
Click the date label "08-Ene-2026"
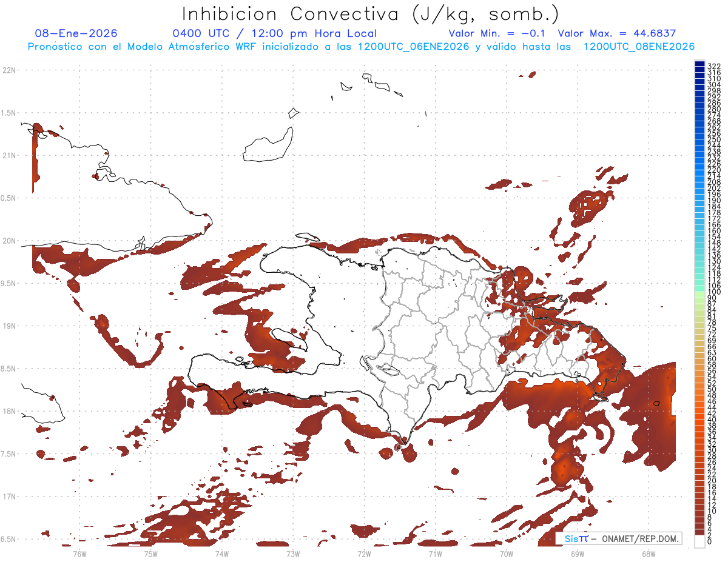(x=76, y=33)
